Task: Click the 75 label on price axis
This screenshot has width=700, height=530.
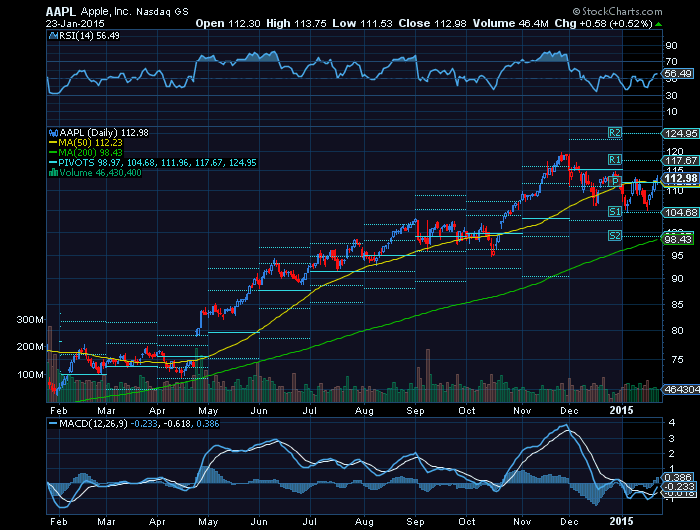Action: [x=677, y=360]
